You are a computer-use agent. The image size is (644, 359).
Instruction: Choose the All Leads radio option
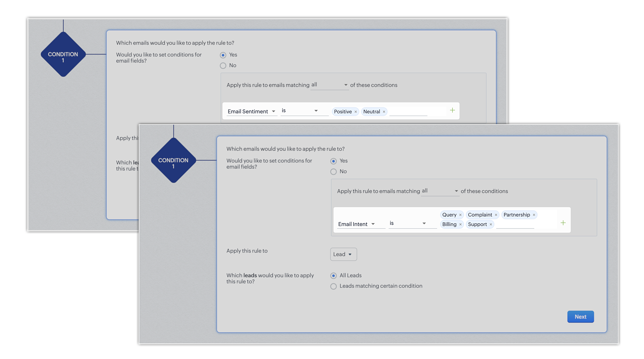tap(334, 276)
